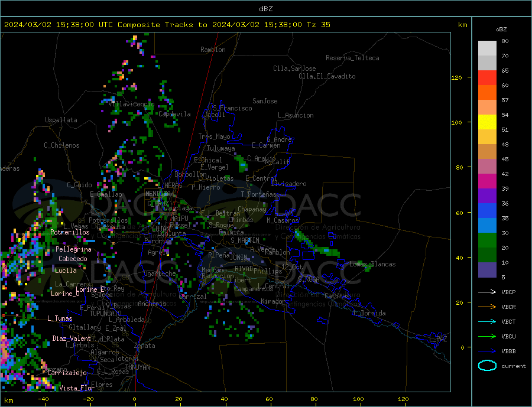Click the Villavicencio map label
532x407 pixels.
click(131, 104)
